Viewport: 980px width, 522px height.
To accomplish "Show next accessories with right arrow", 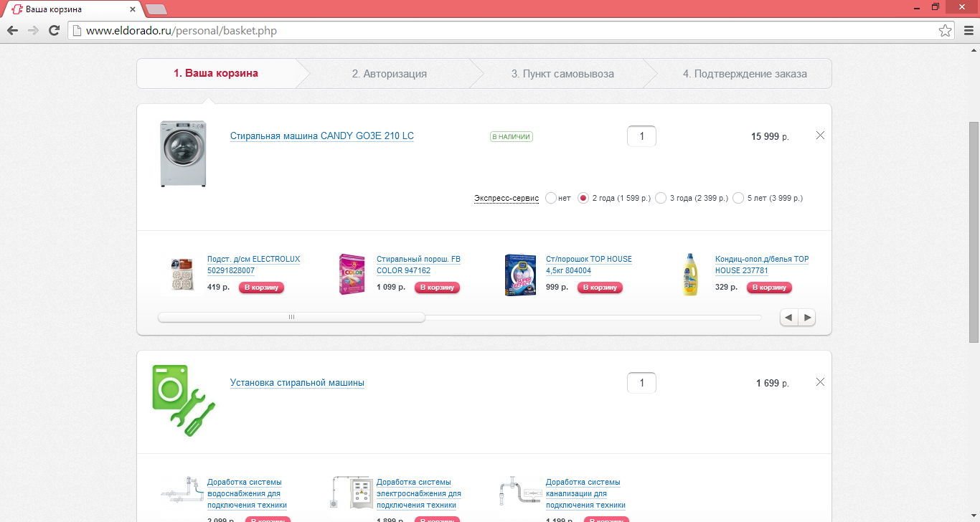I will [x=807, y=317].
